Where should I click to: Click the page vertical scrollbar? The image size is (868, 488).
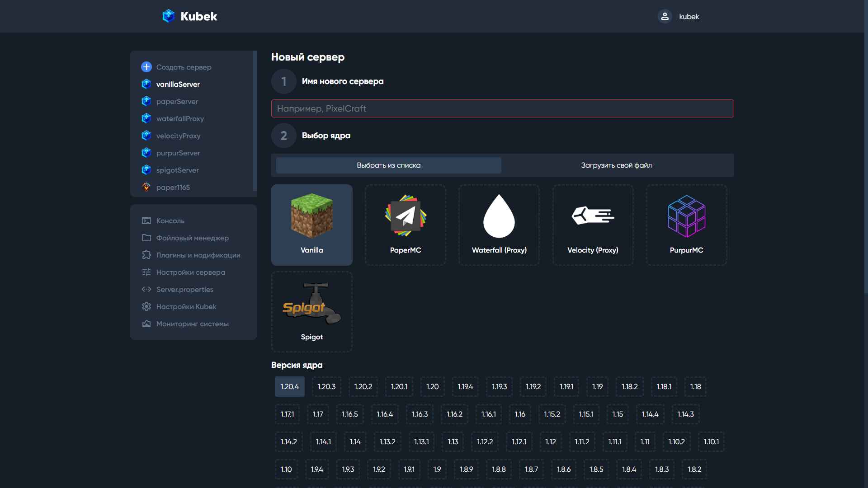point(866,147)
